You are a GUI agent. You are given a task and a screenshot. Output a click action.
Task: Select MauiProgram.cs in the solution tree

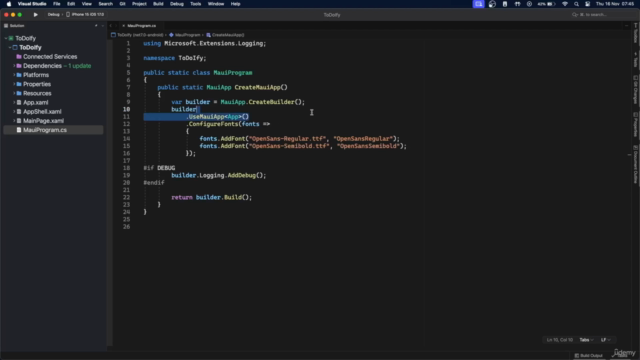tap(44, 130)
